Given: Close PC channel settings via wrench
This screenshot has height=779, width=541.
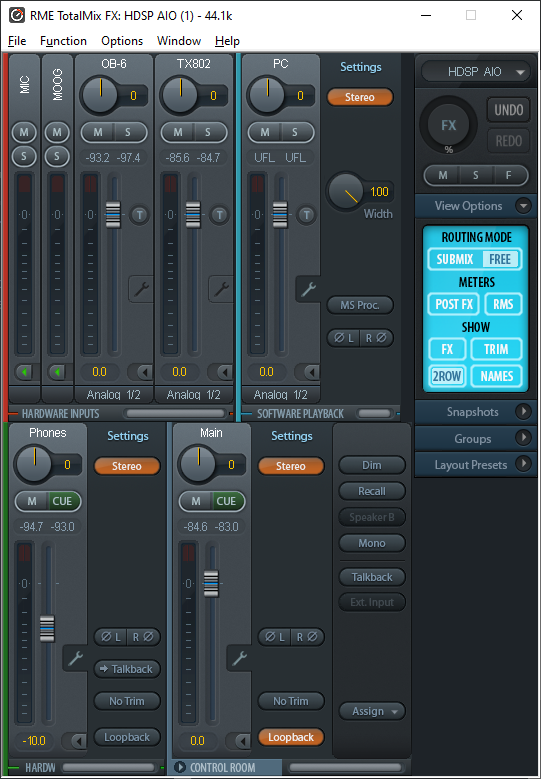Looking at the screenshot, I should [x=308, y=289].
